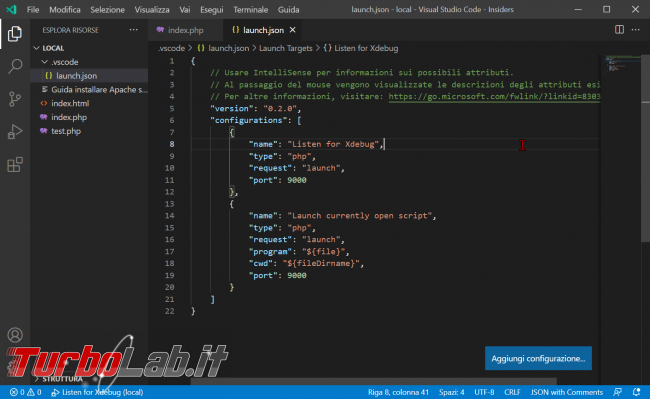Collapse the .vscode folder

pos(44,62)
